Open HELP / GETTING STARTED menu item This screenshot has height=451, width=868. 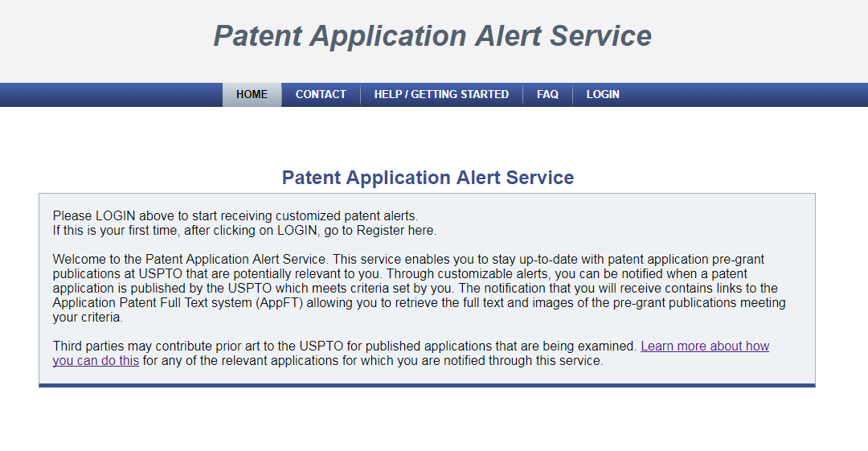(441, 95)
